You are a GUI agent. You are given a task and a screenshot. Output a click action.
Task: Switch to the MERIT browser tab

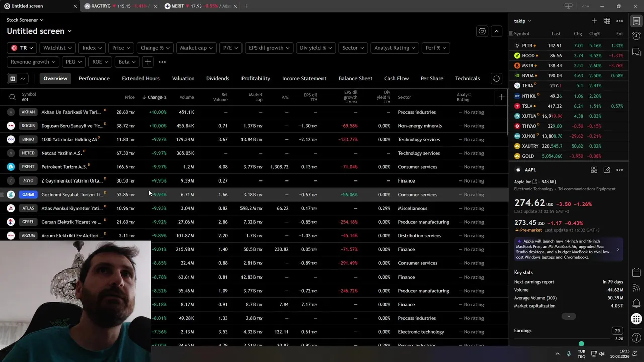coord(201,6)
